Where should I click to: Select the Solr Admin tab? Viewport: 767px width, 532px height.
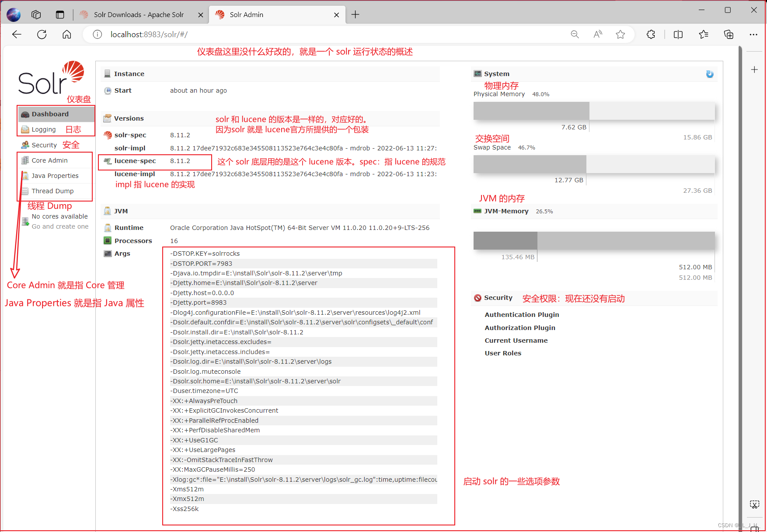click(x=246, y=14)
